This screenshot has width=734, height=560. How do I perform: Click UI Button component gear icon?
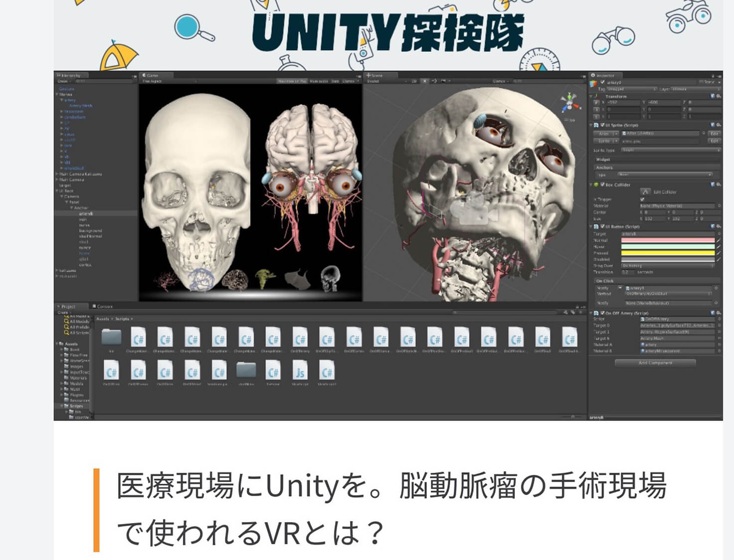[719, 226]
